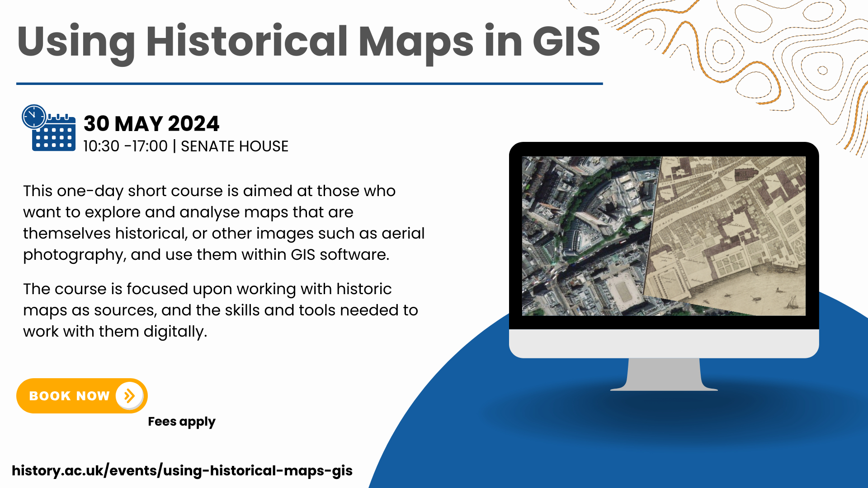868x488 pixels.
Task: Click the Fees apply text
Action: [181, 422]
